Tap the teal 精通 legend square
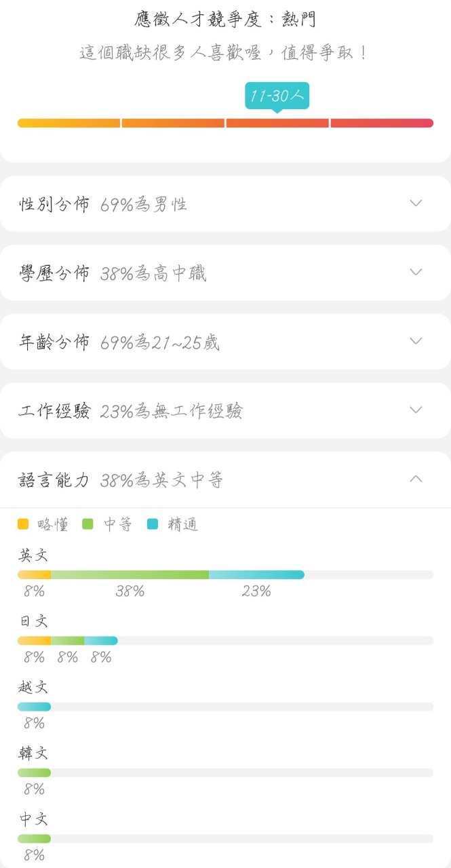 point(153,524)
